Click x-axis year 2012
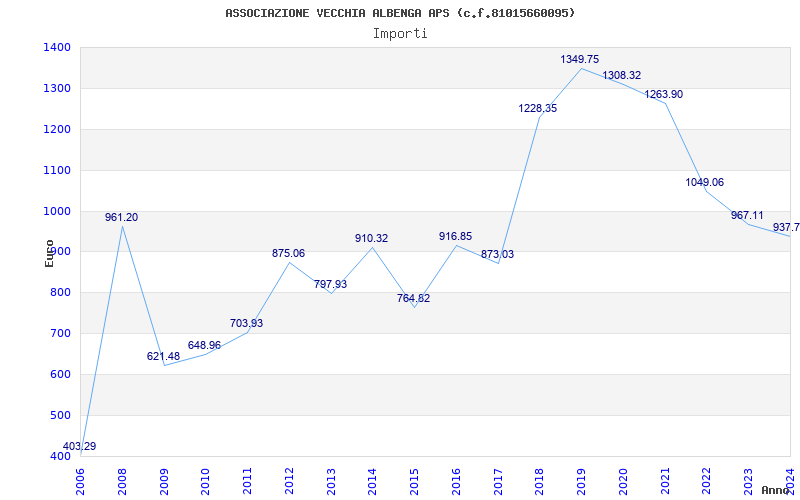 [x=289, y=482]
